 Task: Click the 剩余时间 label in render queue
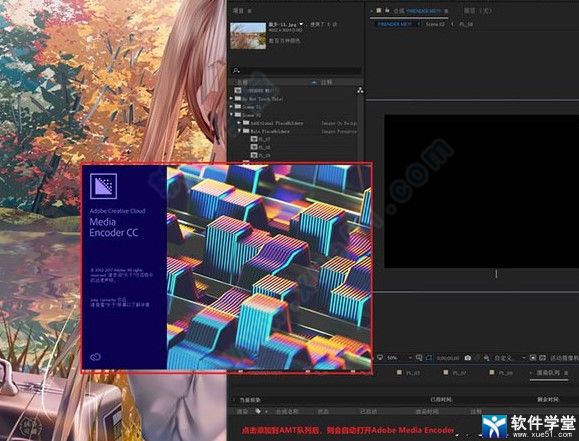coord(548,400)
